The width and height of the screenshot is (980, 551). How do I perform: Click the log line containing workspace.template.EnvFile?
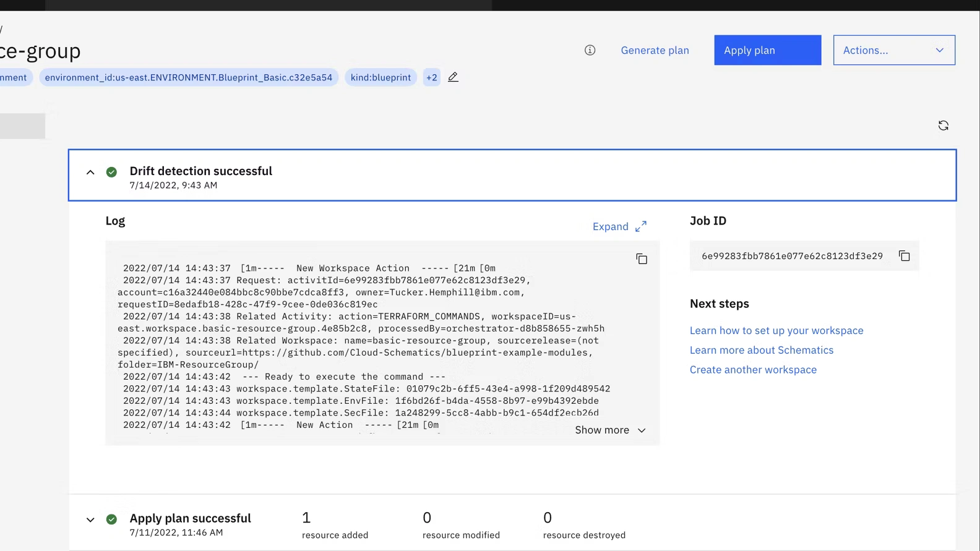click(x=361, y=401)
